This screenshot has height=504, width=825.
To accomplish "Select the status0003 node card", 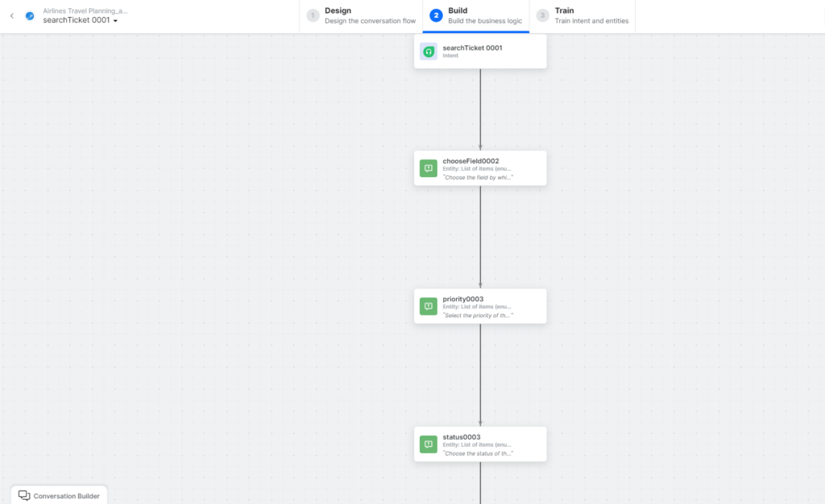I will click(480, 444).
